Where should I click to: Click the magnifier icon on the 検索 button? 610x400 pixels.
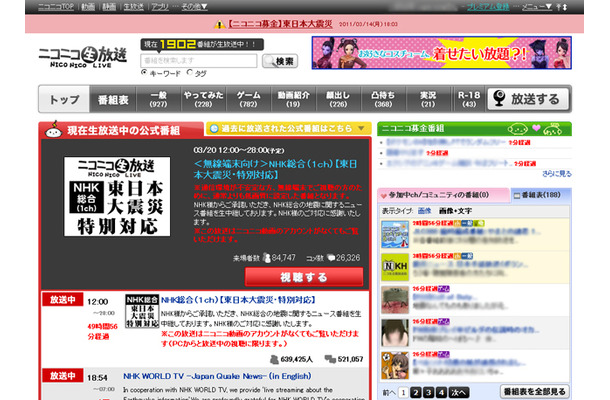[268, 61]
